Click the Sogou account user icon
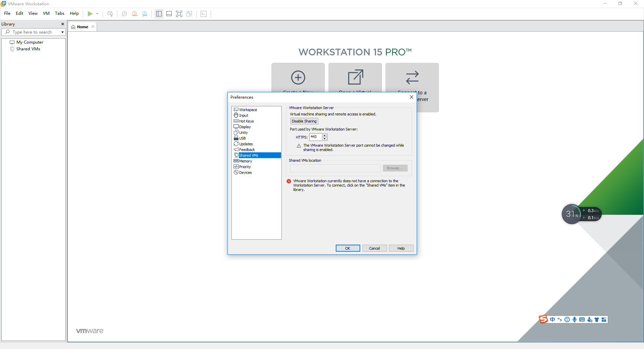The image size is (644, 349). coord(590,319)
